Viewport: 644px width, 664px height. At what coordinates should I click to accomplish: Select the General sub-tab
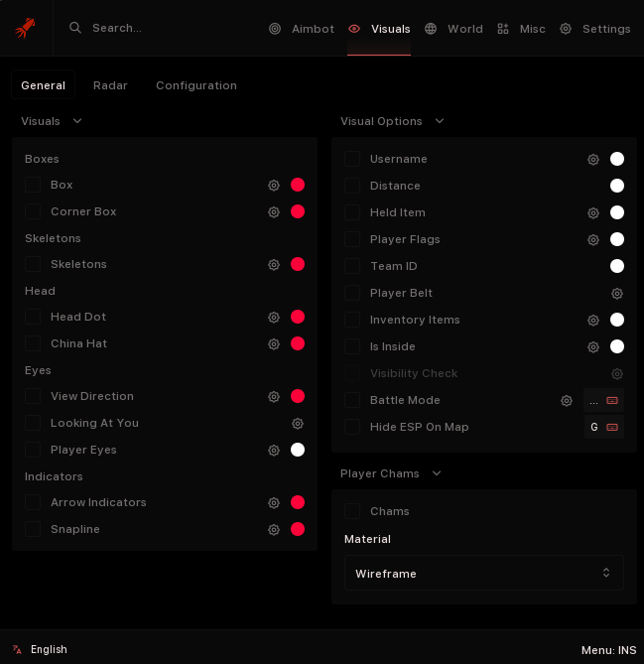44,85
